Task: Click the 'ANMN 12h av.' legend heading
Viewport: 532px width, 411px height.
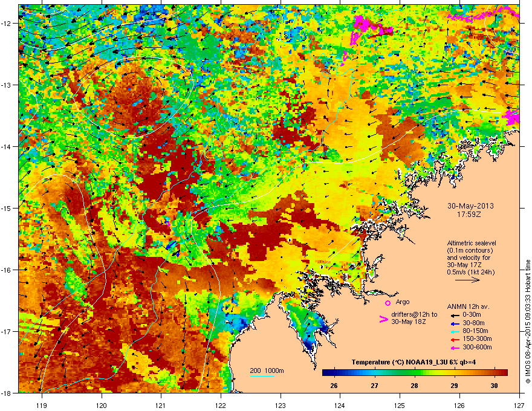Action: point(468,306)
